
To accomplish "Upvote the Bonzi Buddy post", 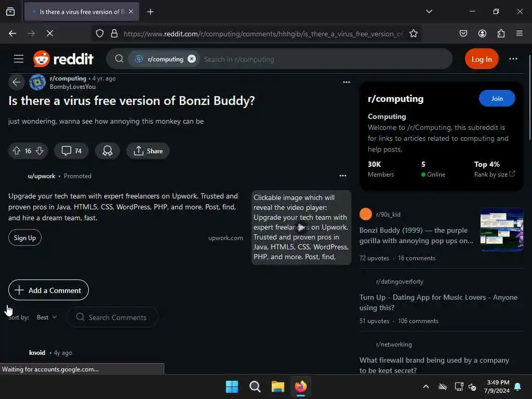I will [17, 151].
